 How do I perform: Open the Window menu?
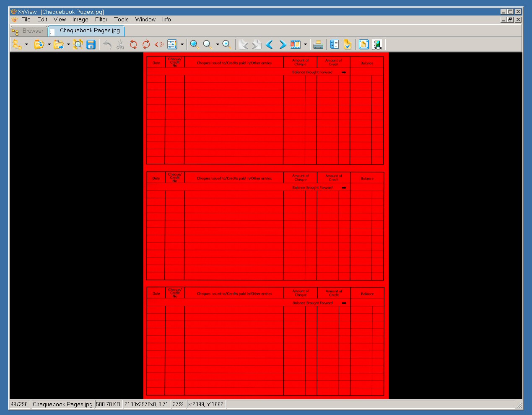click(x=145, y=20)
